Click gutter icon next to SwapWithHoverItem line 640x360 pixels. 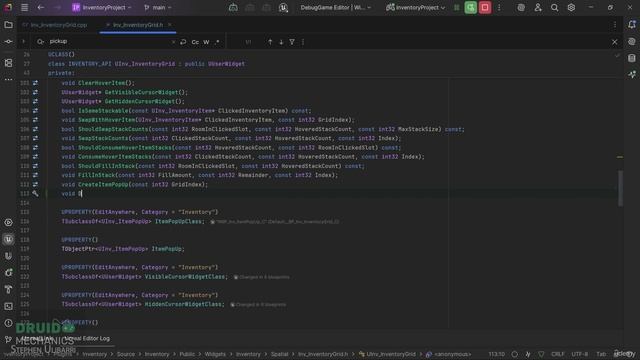click(35, 120)
